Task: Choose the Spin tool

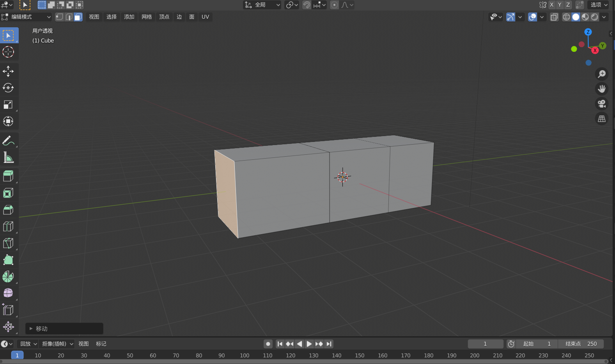Action: pos(9,277)
